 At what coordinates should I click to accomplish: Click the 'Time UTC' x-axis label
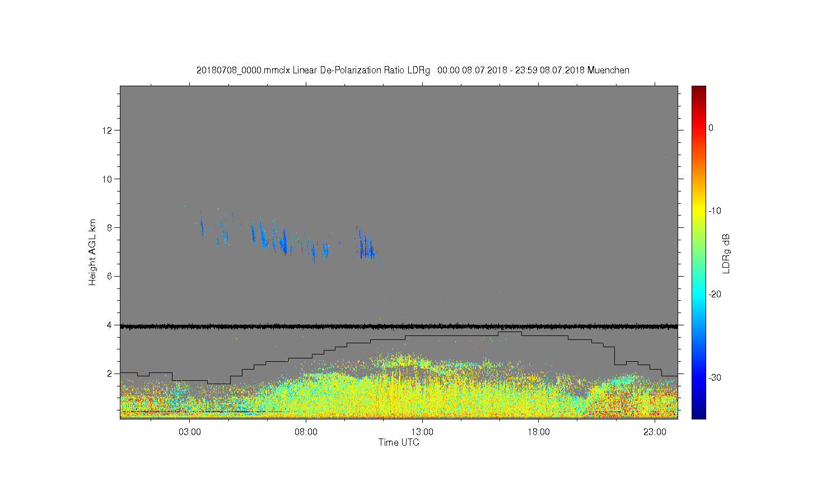pyautogui.click(x=399, y=442)
